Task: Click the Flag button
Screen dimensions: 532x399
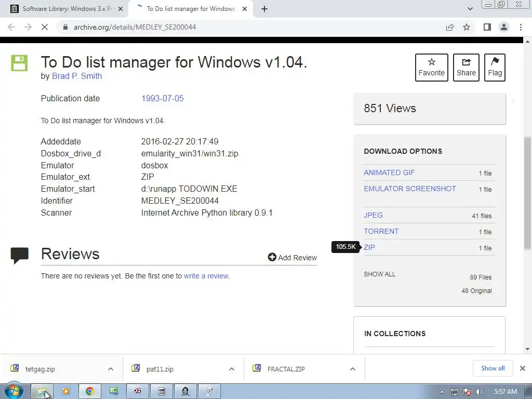Action: pos(495,67)
